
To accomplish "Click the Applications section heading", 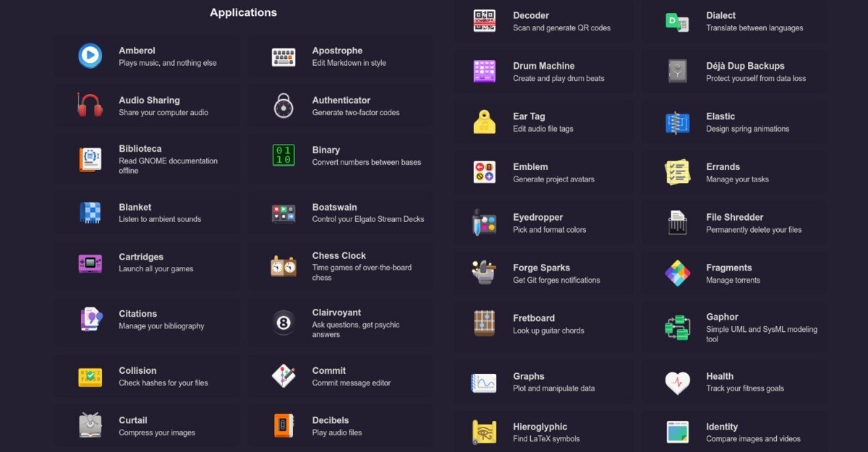I will (244, 12).
